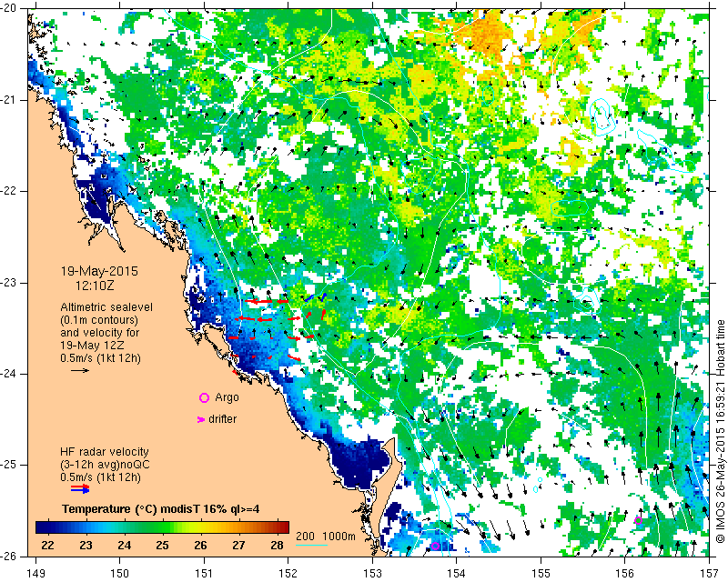728x582 pixels.
Task: Click the red and blue HF radar legend arrow
Action: [x=80, y=488]
